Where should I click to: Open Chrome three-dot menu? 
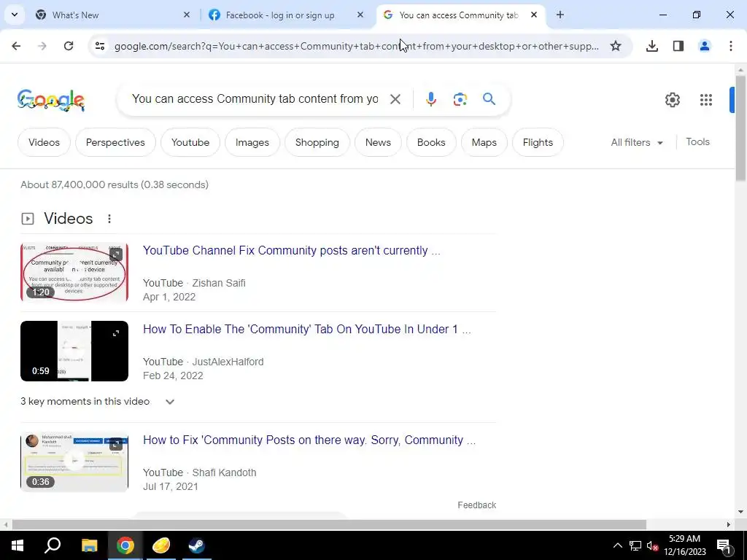[x=730, y=46]
